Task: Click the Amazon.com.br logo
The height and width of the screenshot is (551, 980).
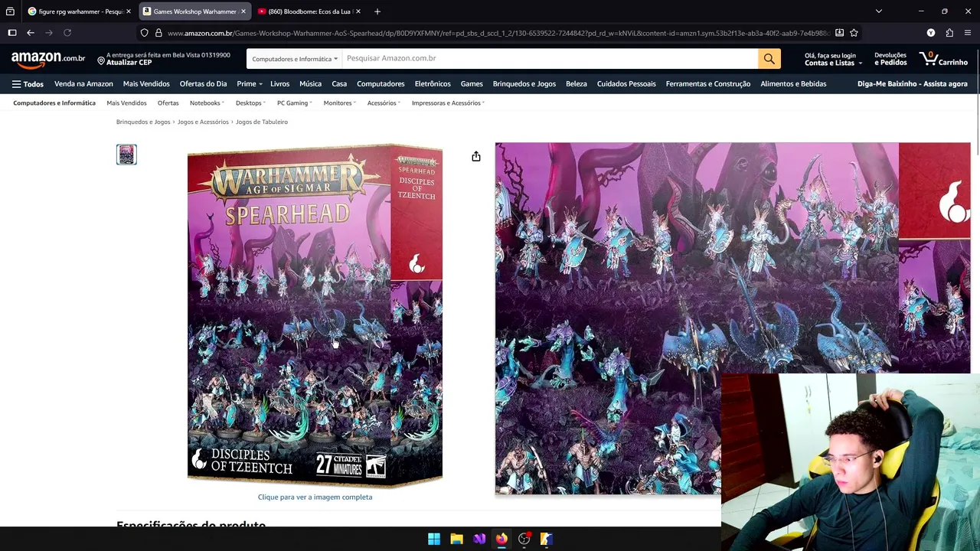Action: click(48, 59)
